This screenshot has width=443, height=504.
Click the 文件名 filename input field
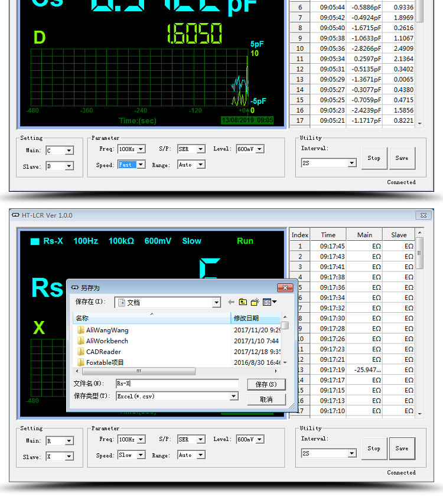[x=177, y=384]
